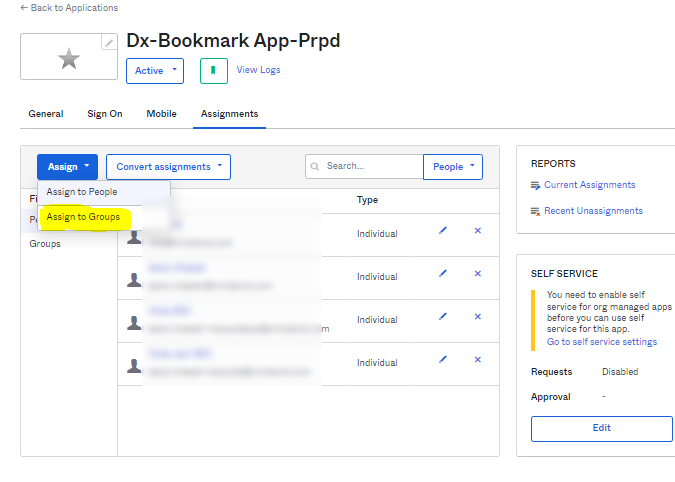Image resolution: width=675 pixels, height=482 pixels.
Task: Edit the first Individual assignment pencil icon
Action: (x=443, y=231)
